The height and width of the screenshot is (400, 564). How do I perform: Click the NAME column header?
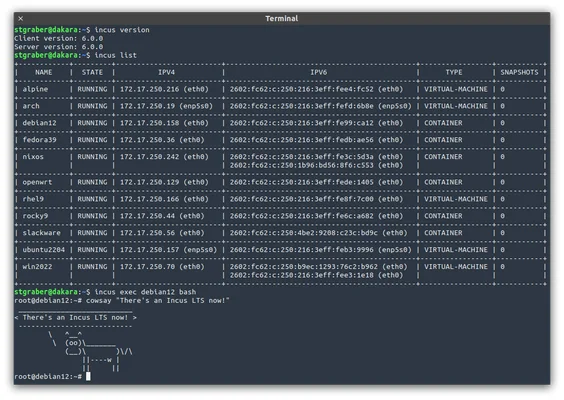coord(44,72)
